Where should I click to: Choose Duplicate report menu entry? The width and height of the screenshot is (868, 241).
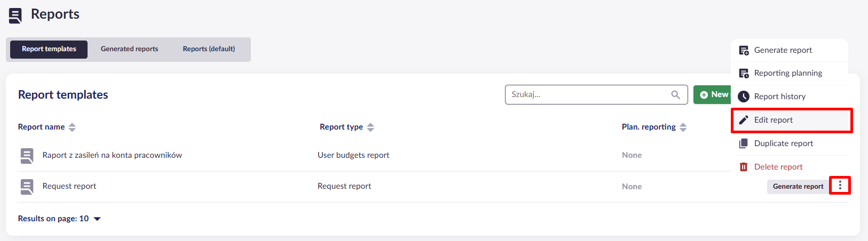(x=790, y=143)
